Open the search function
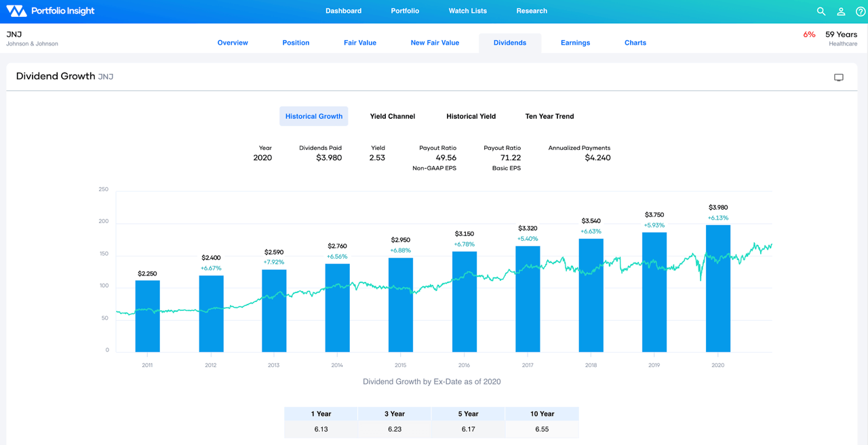 click(821, 11)
